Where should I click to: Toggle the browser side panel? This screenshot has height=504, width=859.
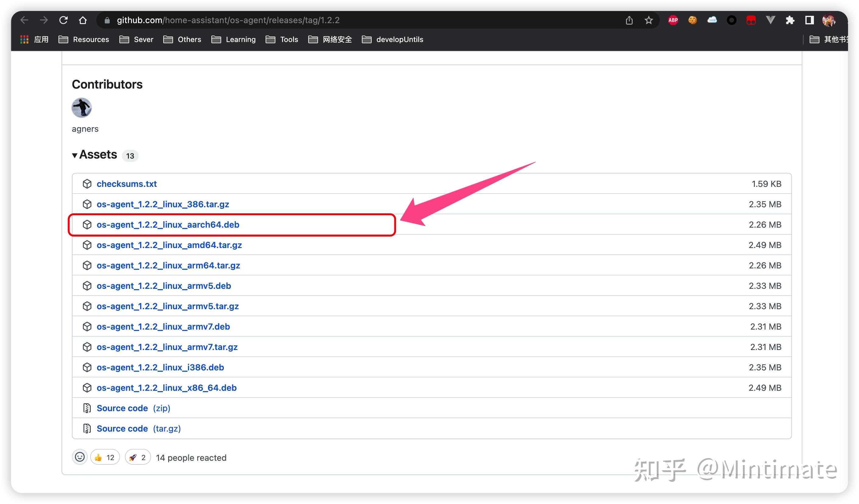[810, 20]
